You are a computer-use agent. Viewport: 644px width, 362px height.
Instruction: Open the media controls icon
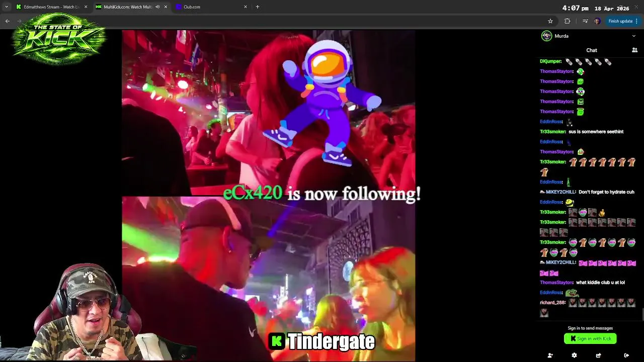pyautogui.click(x=585, y=21)
